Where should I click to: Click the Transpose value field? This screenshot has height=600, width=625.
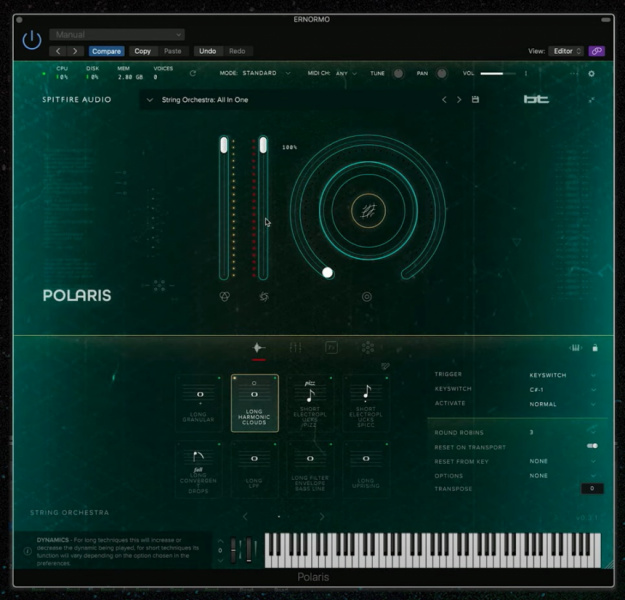(592, 488)
